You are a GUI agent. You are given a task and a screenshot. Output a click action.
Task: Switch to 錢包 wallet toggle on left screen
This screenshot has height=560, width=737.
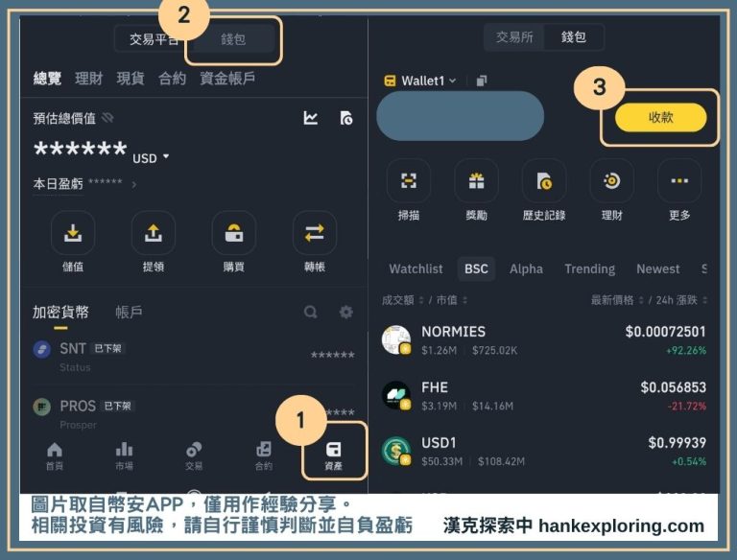[x=233, y=39]
